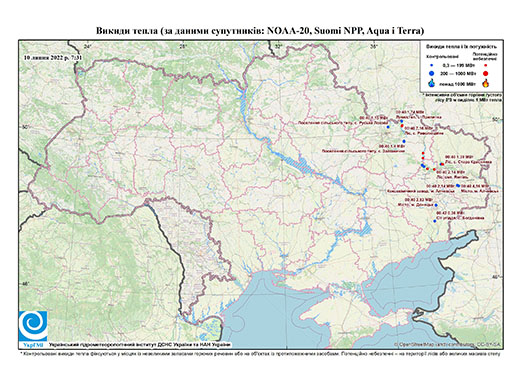This screenshot has height=368, width=520.
Task: Click the red marker beside Стара Краснянка
Action: point(442,164)
